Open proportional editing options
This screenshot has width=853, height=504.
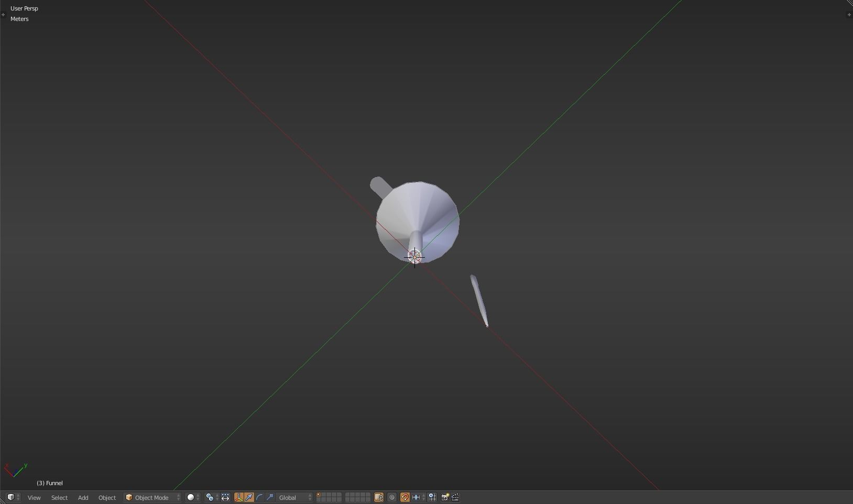click(x=392, y=497)
